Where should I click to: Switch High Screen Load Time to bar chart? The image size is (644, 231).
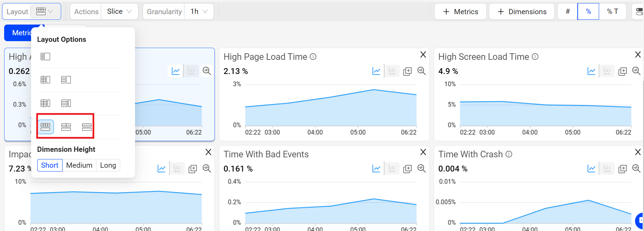coord(607,71)
